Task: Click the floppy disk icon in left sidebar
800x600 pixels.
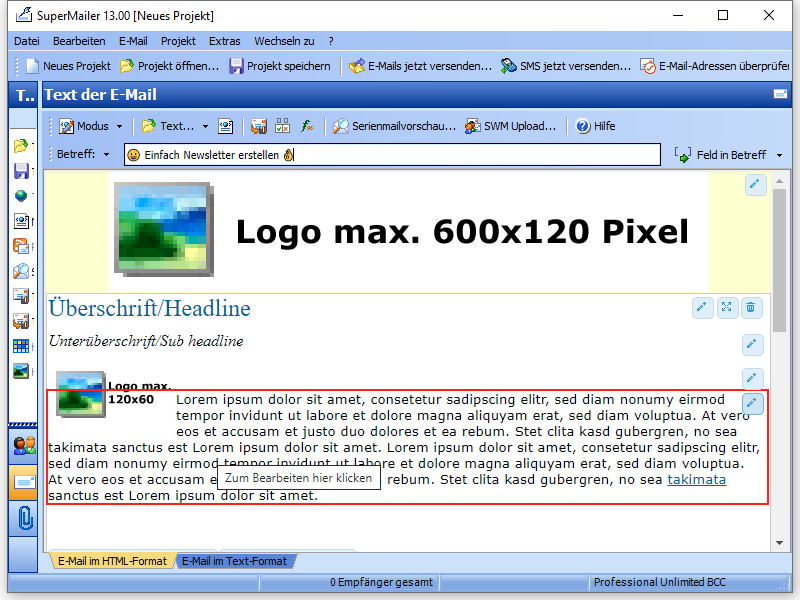Action: click(21, 171)
